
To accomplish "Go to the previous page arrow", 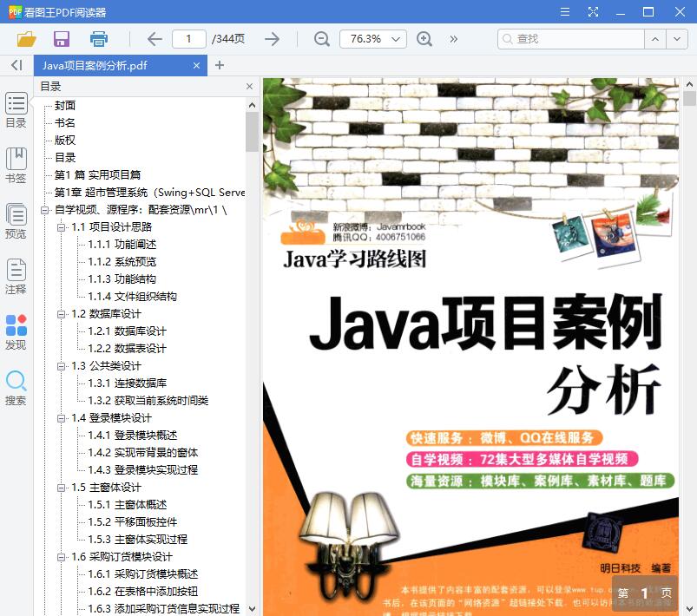I will [x=155, y=39].
